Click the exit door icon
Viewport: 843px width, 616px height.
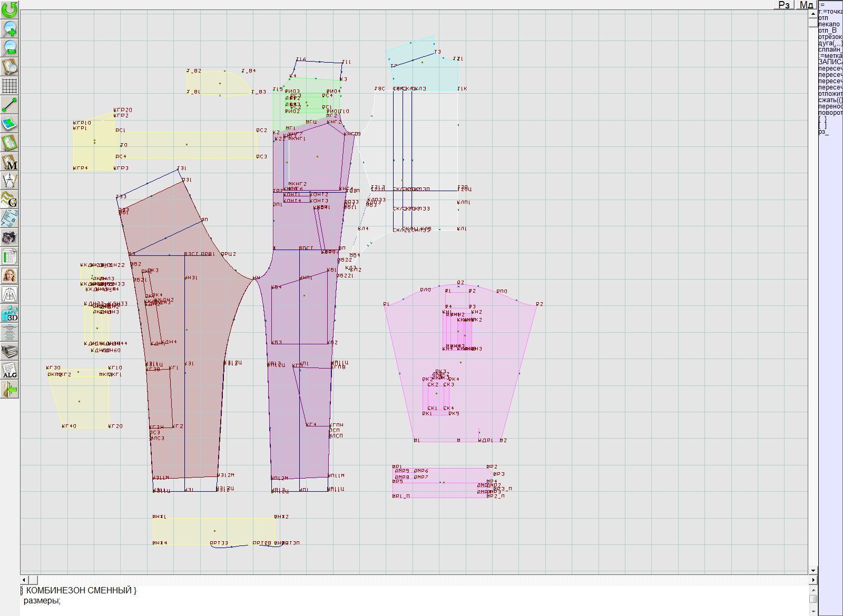pos(9,390)
